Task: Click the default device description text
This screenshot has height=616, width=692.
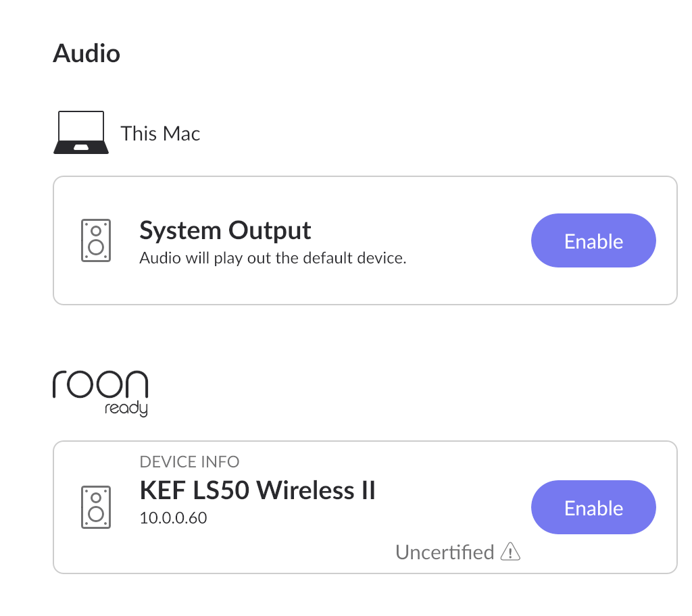Action: [273, 258]
